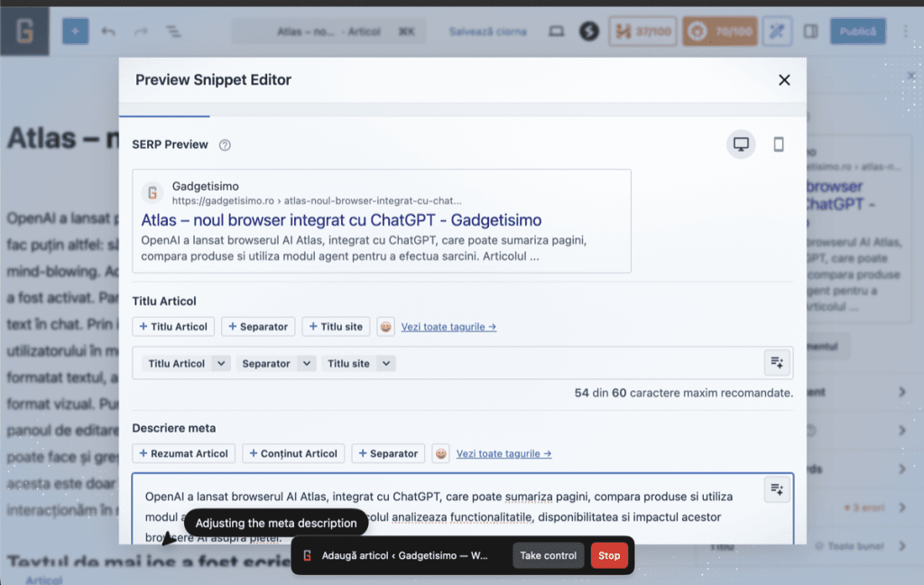Screen dimensions: 924x585
Task: Open Vezi toate tagurile link under Titlu Articol
Action: click(448, 327)
